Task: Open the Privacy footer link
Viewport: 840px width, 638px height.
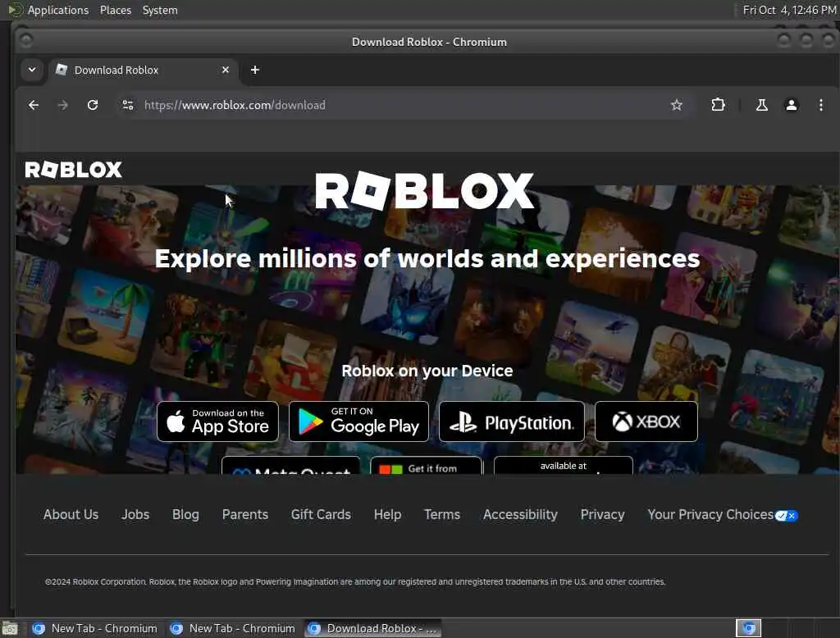Action: coord(602,514)
